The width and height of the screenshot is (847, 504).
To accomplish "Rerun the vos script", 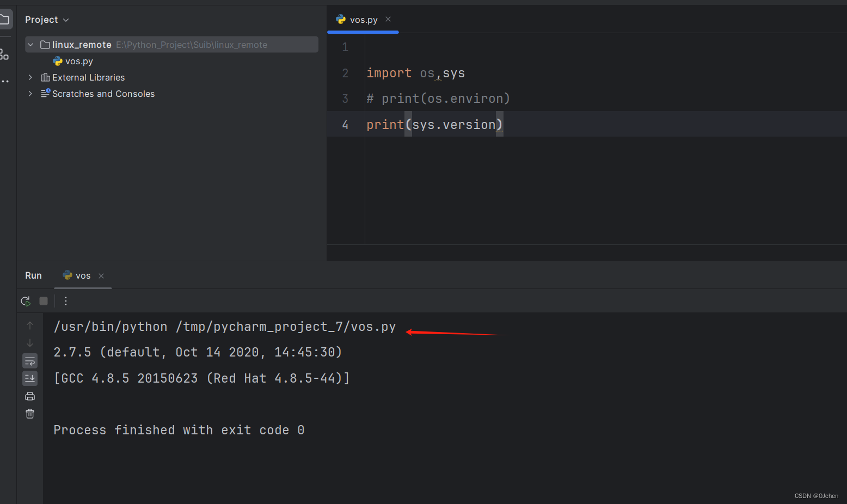I will (26, 301).
